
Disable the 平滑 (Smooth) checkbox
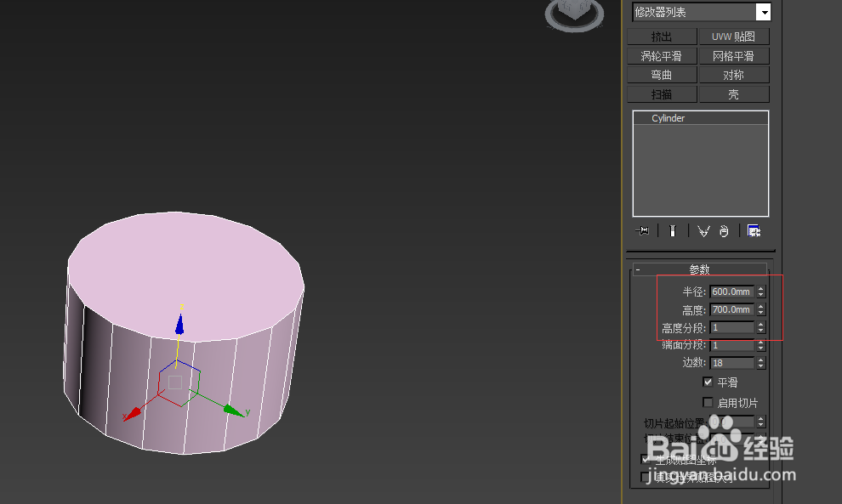click(x=708, y=382)
